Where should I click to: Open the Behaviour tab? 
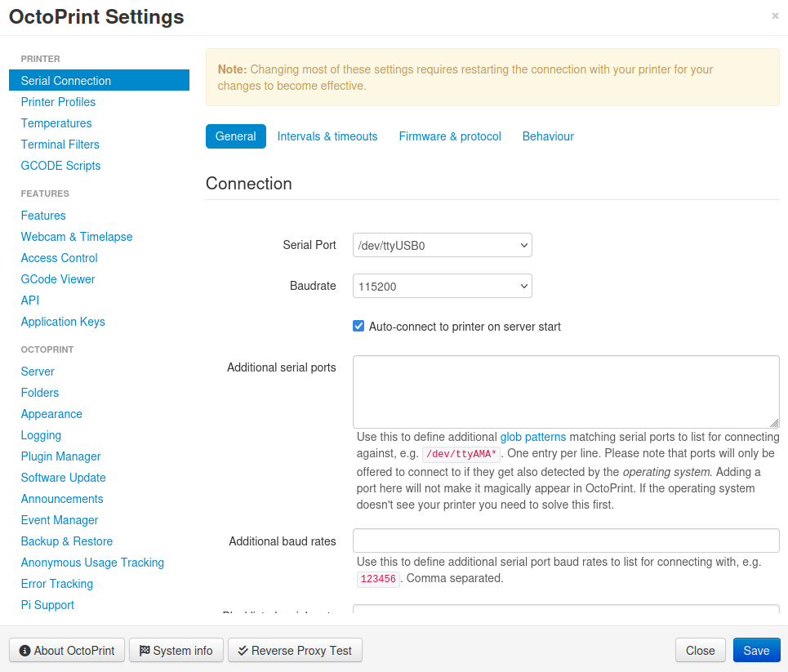548,136
